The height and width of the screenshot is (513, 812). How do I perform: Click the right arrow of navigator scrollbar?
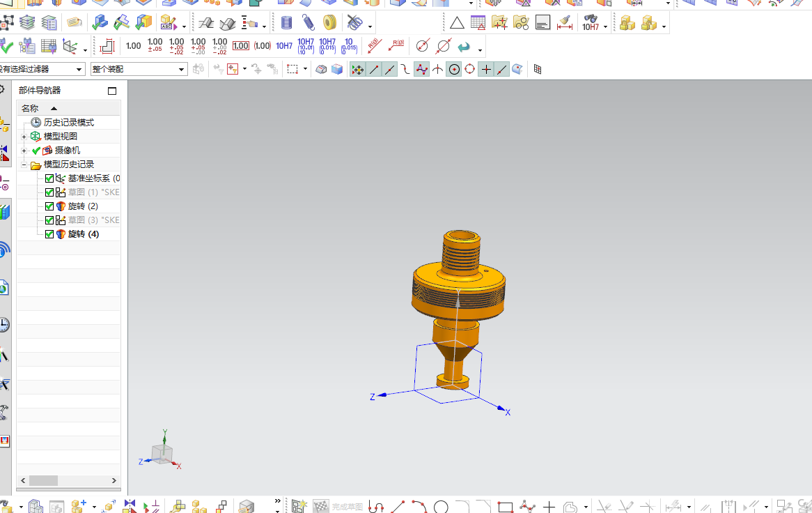[x=114, y=481]
